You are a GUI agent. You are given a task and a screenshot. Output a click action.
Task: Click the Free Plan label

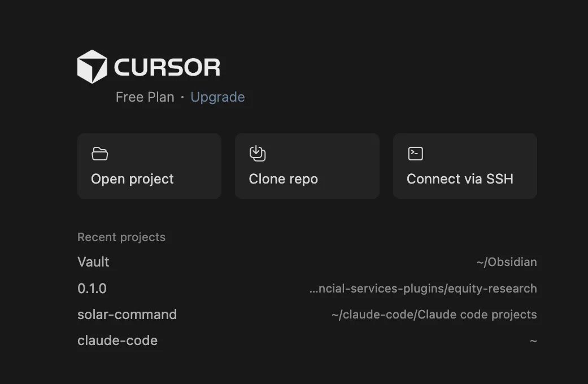145,97
